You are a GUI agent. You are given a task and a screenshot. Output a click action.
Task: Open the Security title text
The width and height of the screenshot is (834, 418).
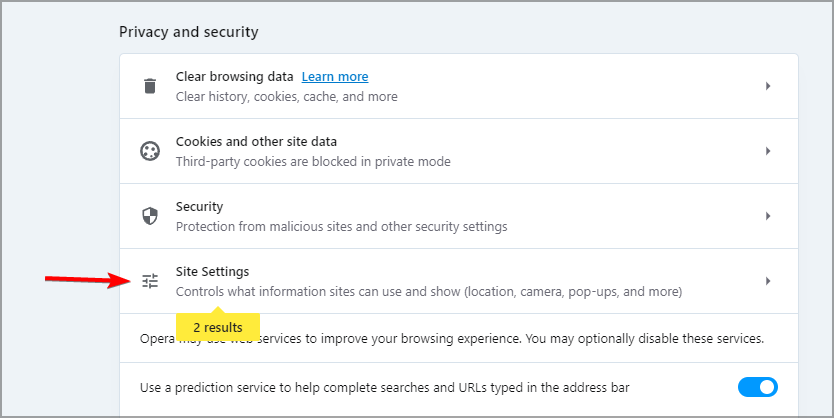(199, 206)
